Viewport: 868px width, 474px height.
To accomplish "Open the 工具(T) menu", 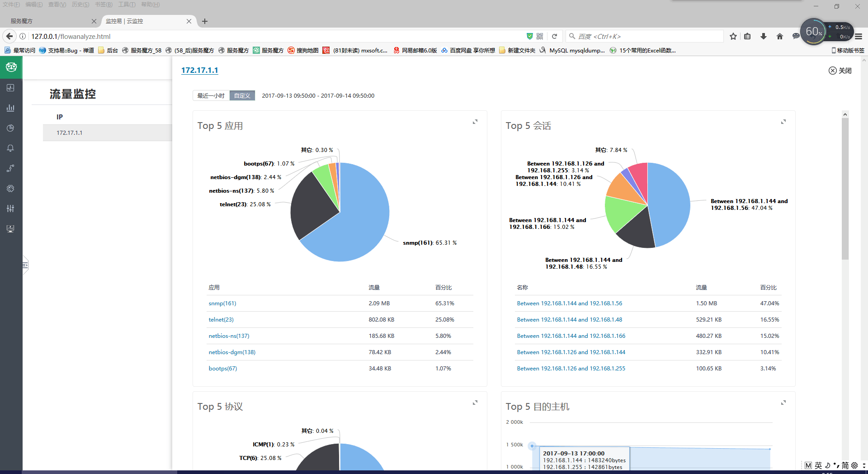I will point(127,5).
